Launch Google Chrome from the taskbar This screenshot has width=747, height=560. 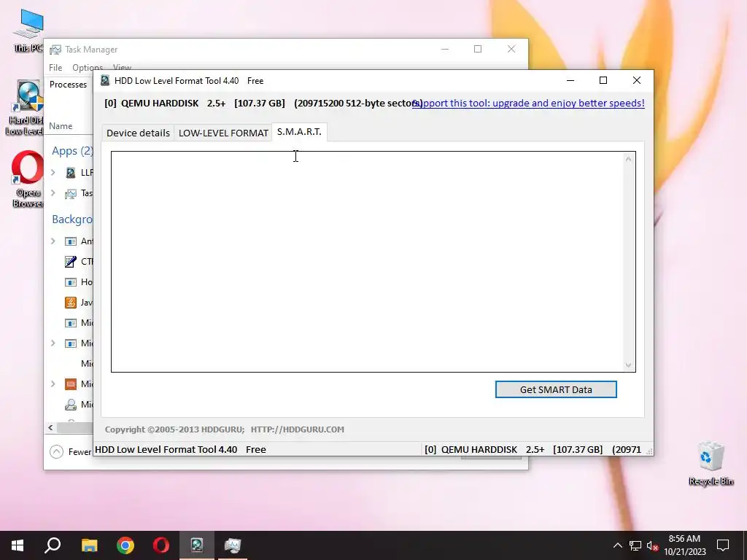pyautogui.click(x=125, y=545)
